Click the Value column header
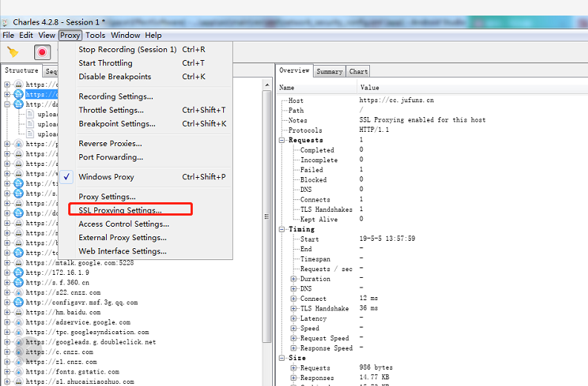588x386 pixels. tap(472, 87)
